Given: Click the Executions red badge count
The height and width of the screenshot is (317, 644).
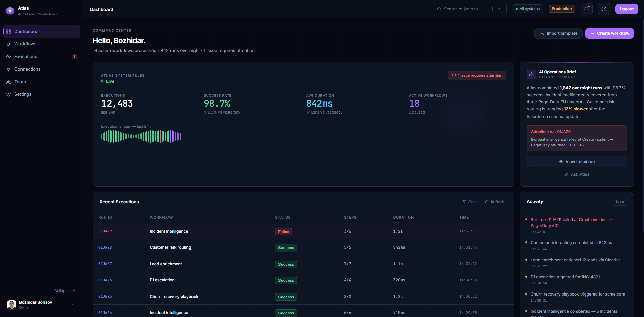Looking at the screenshot, I should pyautogui.click(x=74, y=56).
